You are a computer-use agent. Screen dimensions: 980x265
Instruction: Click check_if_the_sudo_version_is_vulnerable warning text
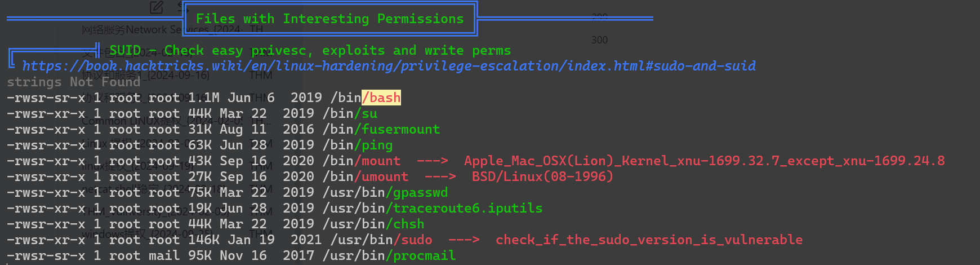coord(649,240)
